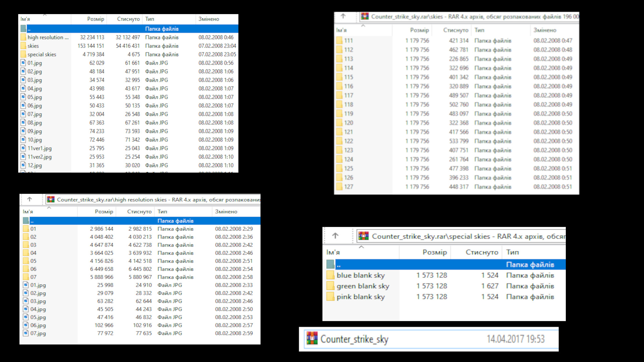This screenshot has width=644, height=362.
Task: Click the WinRAR icon in special skies address bar
Action: tap(363, 236)
